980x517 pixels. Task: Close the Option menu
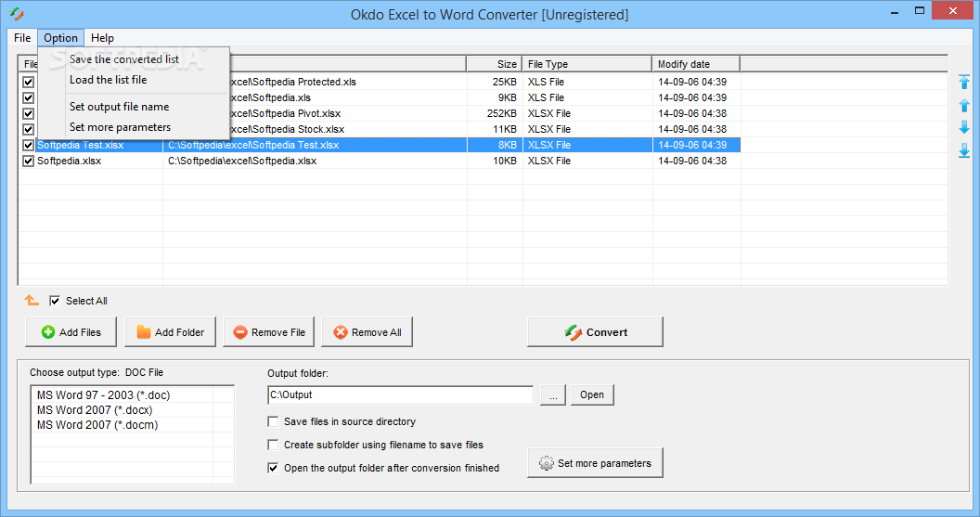tap(60, 37)
